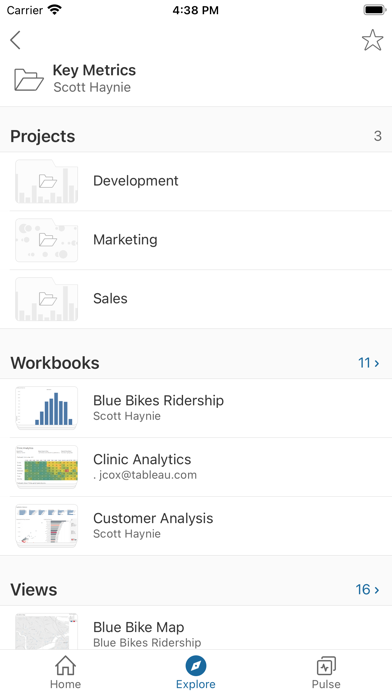Open the Marketing project folder thumbnail
392x696 pixels.
pyautogui.click(x=47, y=240)
